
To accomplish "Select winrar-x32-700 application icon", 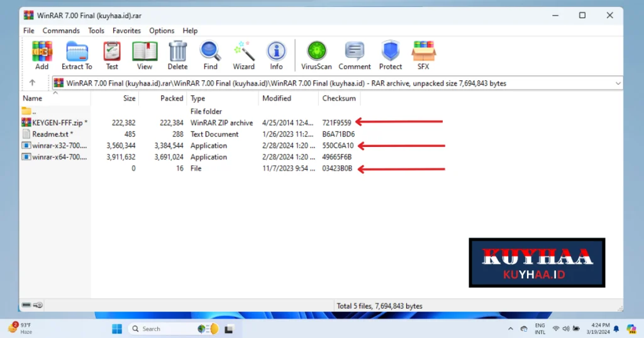I will pyautogui.click(x=26, y=145).
